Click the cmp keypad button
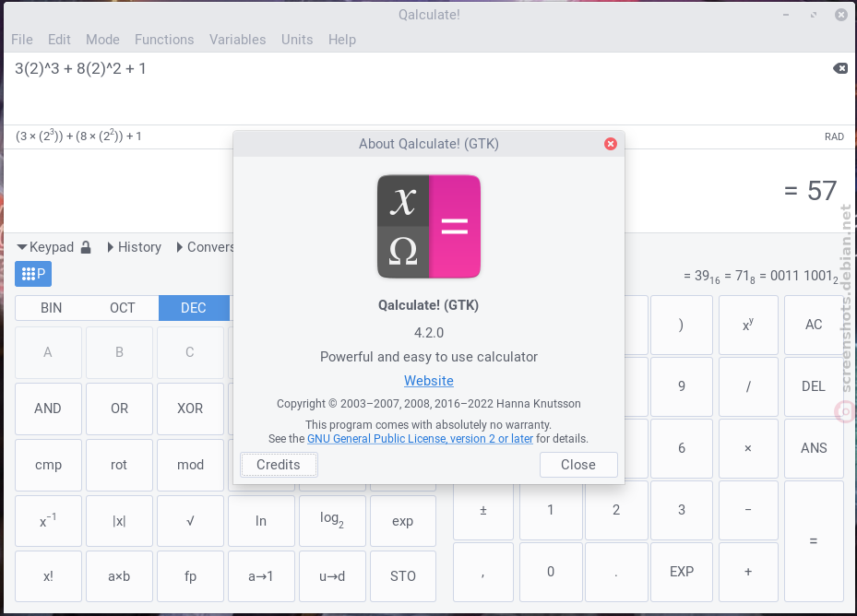 click(x=48, y=465)
